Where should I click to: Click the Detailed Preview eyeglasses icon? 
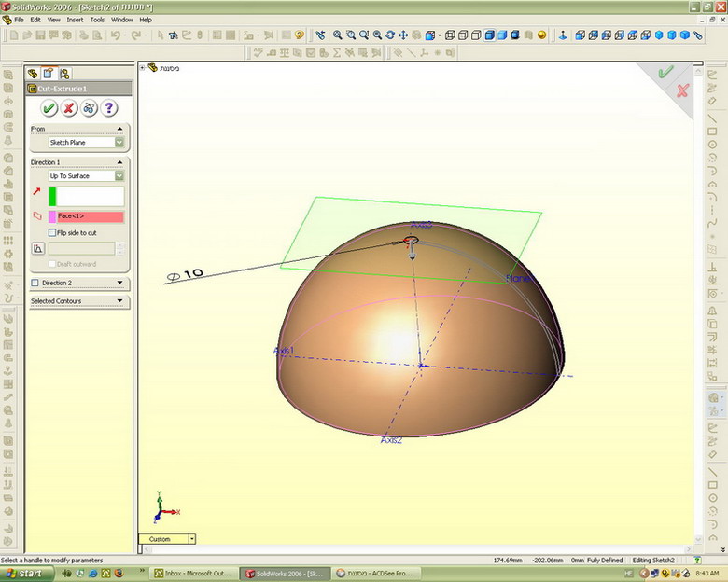[x=89, y=108]
